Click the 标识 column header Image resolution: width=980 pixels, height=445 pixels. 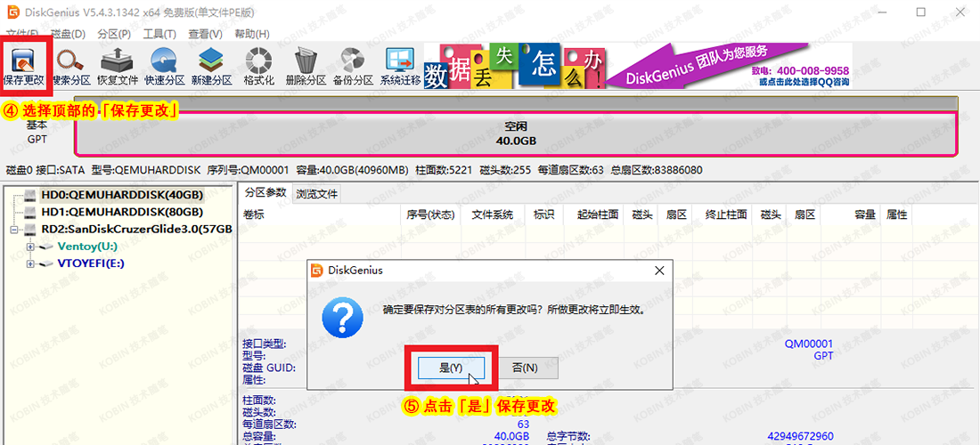coord(543,214)
